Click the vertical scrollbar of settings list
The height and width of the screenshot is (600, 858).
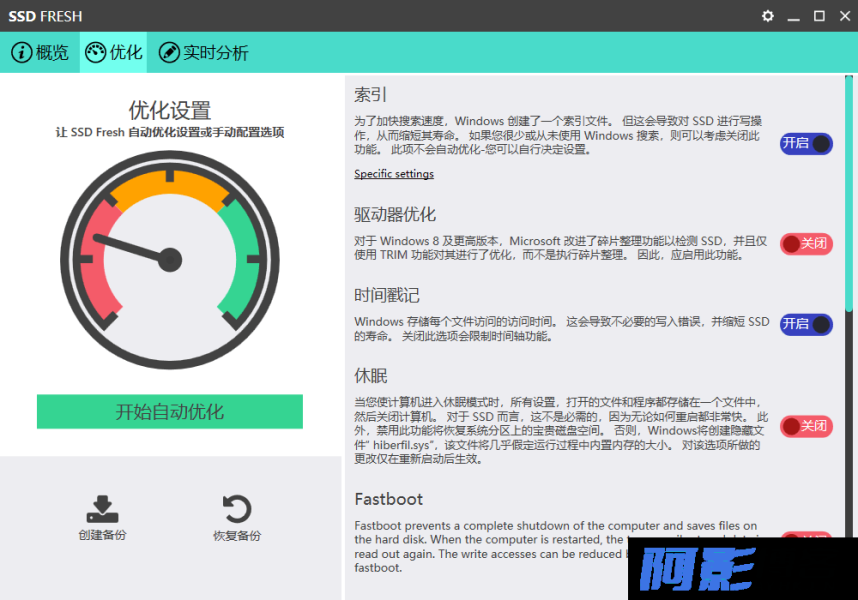850,200
